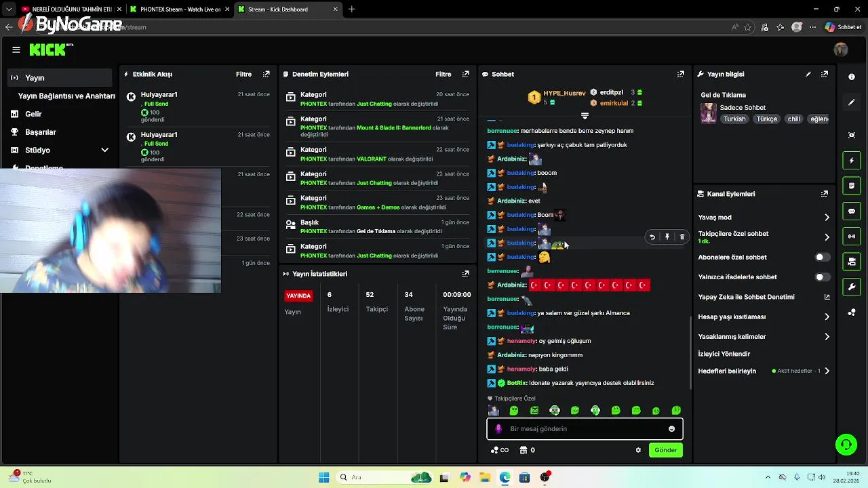Open the emoji picker in message box
The image size is (868, 488).
[672, 429]
